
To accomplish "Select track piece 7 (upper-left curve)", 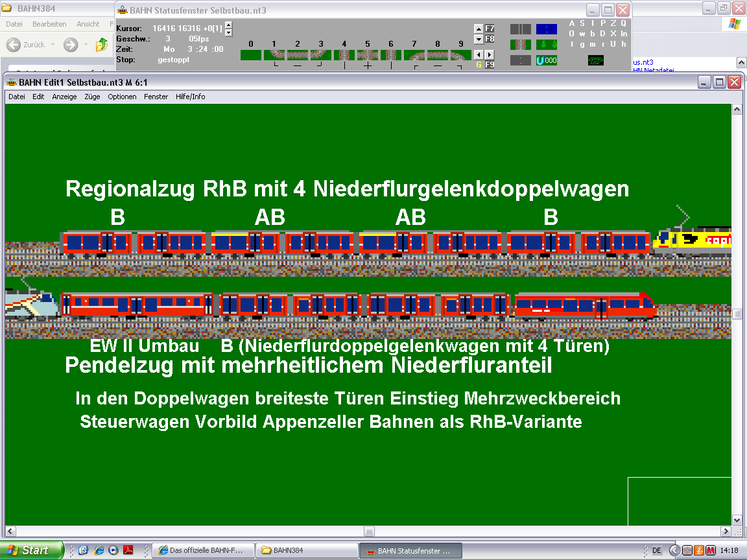I will [414, 55].
